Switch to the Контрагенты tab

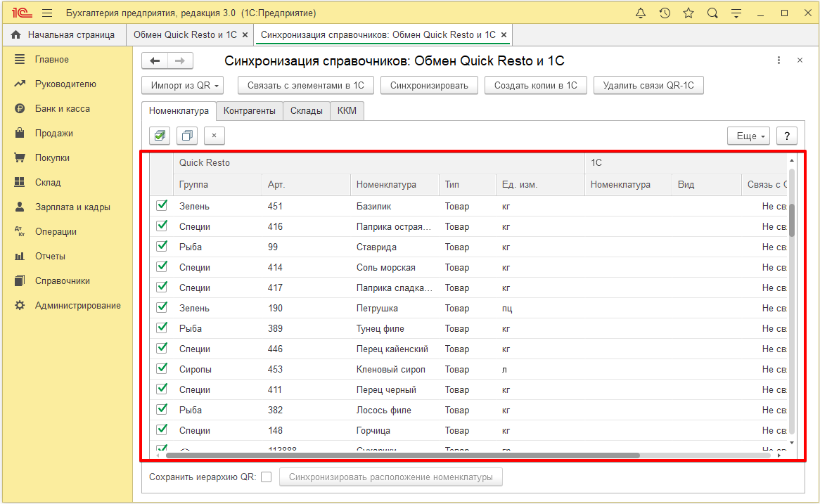click(250, 111)
